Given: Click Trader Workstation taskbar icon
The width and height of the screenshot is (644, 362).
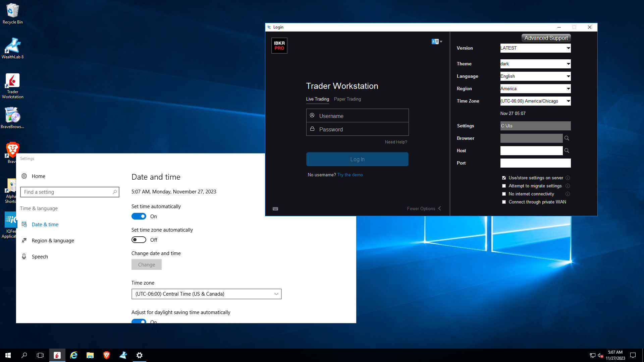Looking at the screenshot, I should coord(57,355).
